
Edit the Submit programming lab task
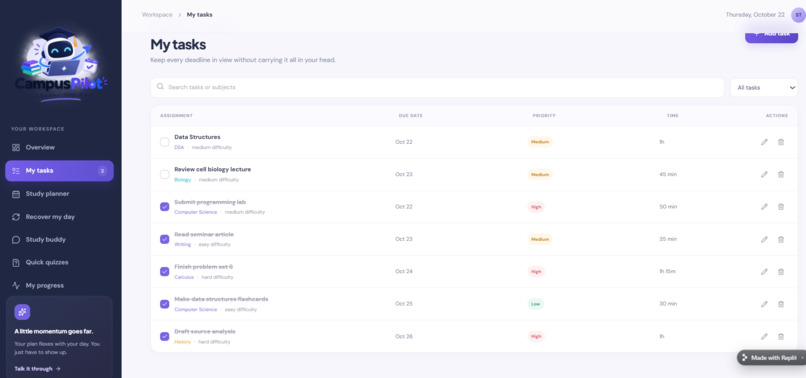pos(764,207)
